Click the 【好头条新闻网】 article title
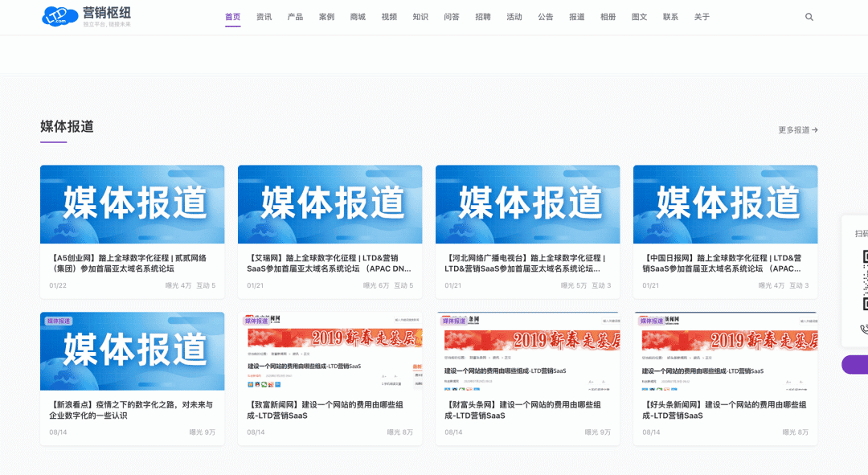868x475 pixels. [724, 410]
